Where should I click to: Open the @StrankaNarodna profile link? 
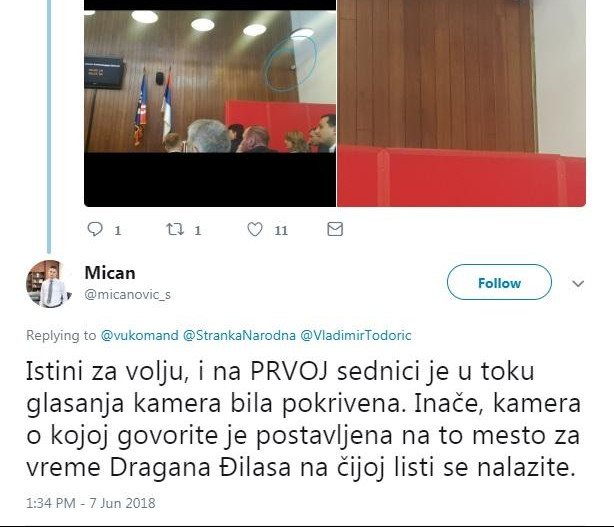click(239, 336)
